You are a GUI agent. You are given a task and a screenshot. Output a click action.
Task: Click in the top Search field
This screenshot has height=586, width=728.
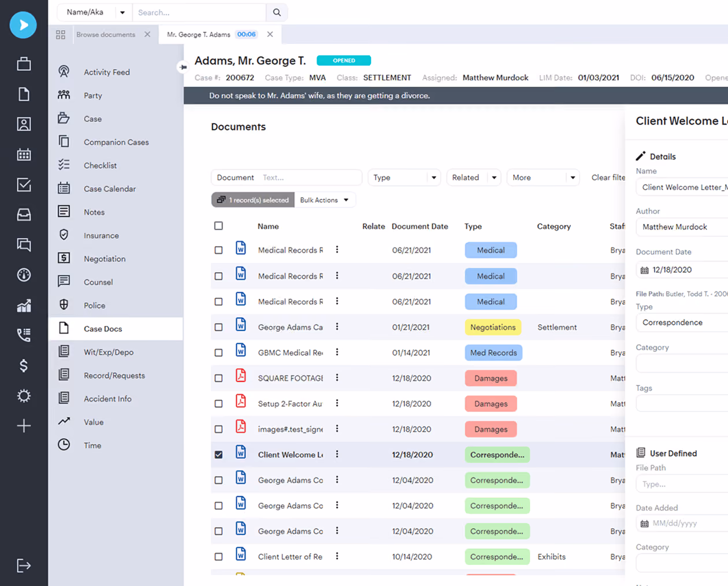(x=199, y=12)
